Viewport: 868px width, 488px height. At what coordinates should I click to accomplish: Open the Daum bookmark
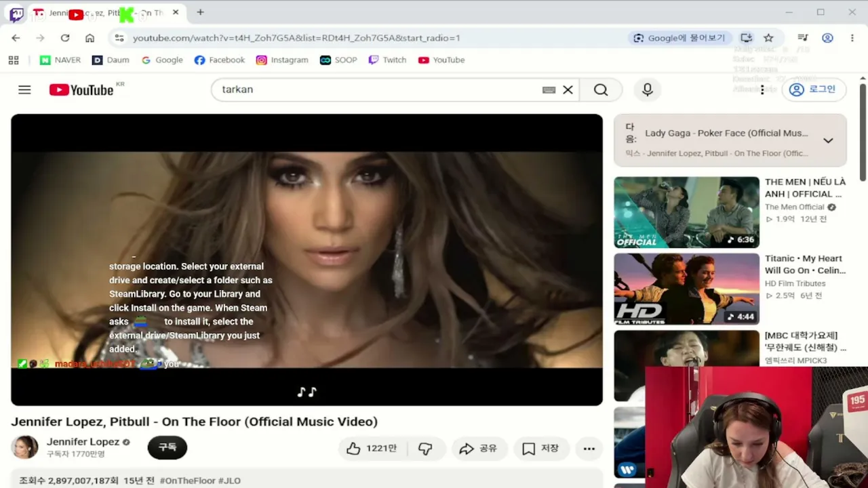[x=111, y=60]
